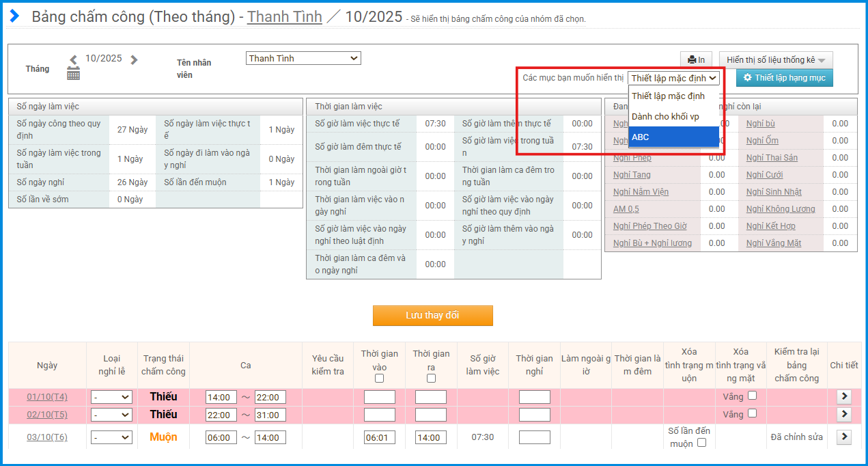Image resolution: width=868 pixels, height=466 pixels.
Task: Toggle the Thời gian vào header checkbox
Action: click(380, 378)
